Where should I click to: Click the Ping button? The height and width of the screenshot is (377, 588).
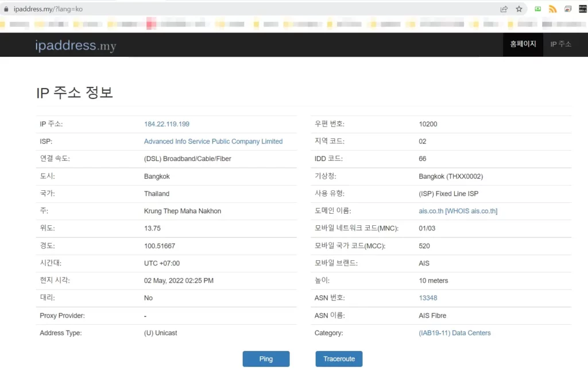(x=266, y=359)
